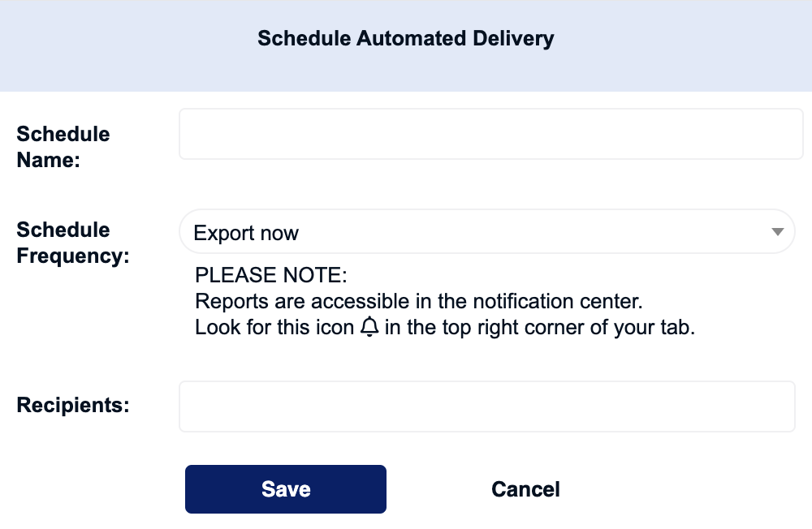Focus the Schedule Name text field
The image size is (812, 529).
point(491,134)
